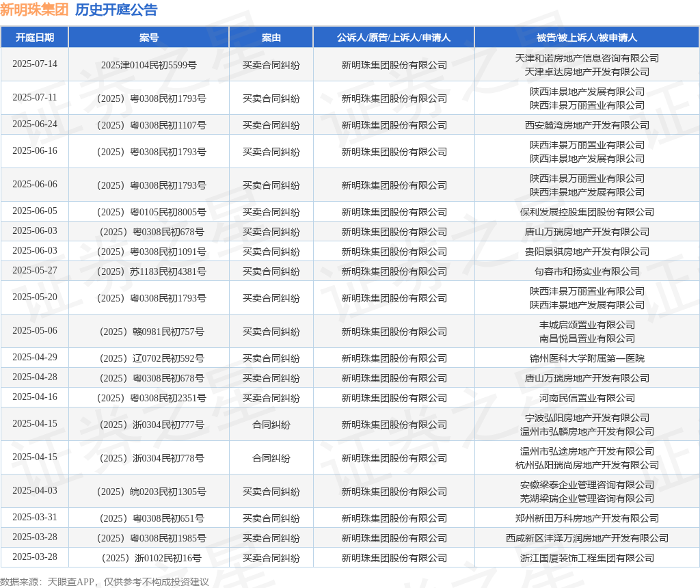This screenshot has height=588, width=700.
Task: Click defendant 郑州新田万科房地产开发有限公司
Action: point(587,518)
